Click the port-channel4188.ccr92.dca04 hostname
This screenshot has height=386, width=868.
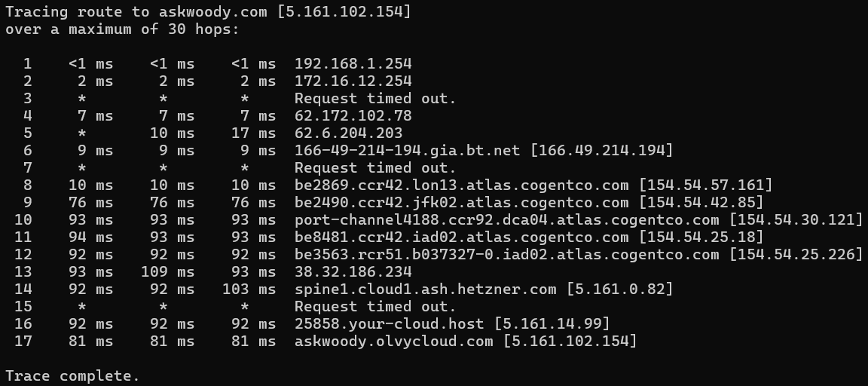click(506, 220)
